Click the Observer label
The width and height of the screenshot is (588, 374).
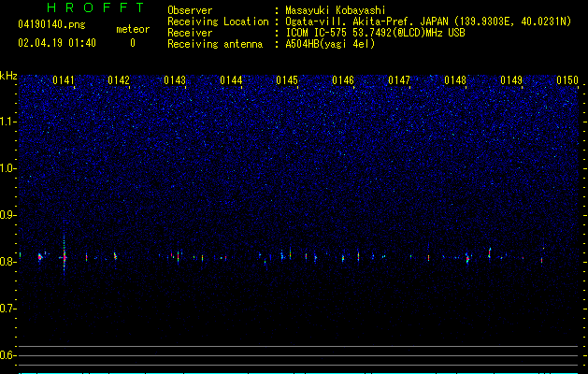190,10
